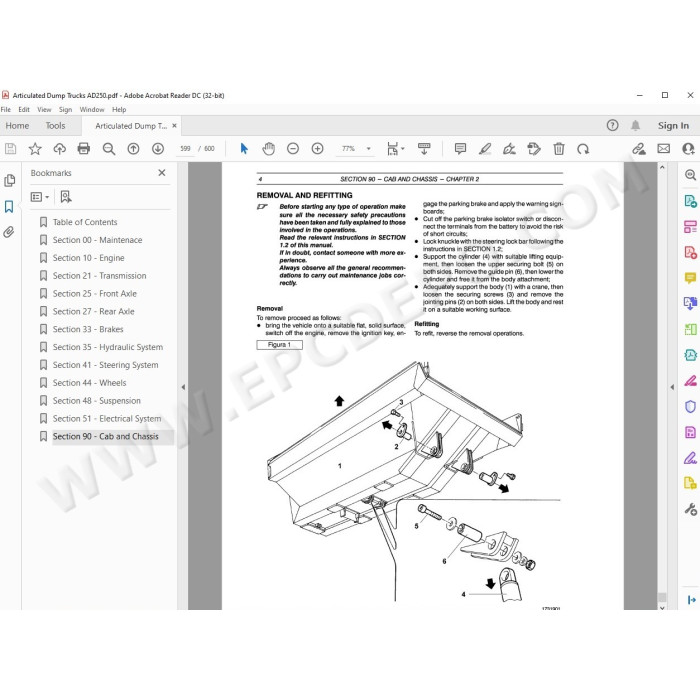Select the Hand pan tool
Viewport: 700px width, 700px height.
point(268,149)
